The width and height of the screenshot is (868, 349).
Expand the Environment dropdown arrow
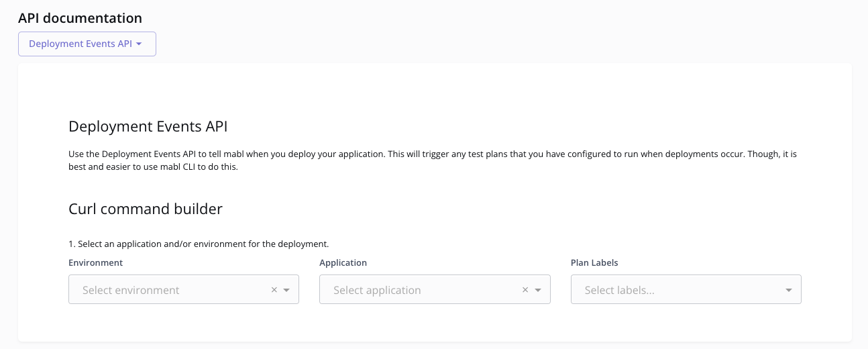pos(286,290)
